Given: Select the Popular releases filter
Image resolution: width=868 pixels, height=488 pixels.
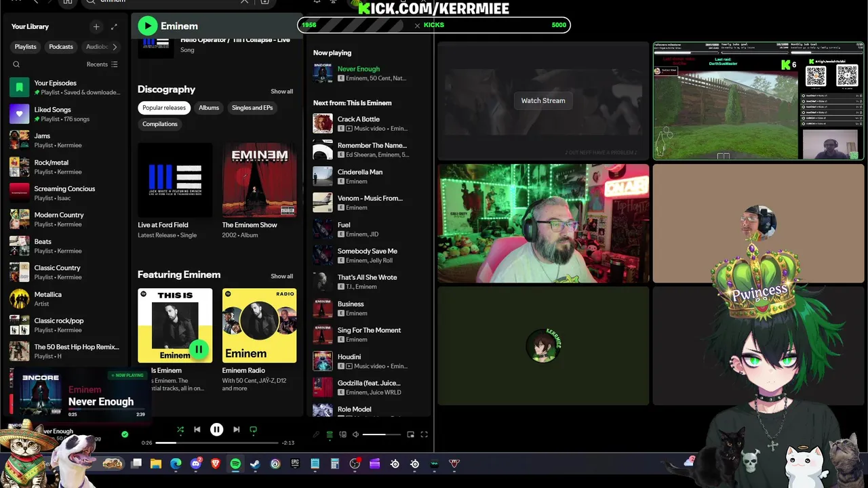Looking at the screenshot, I should click(164, 108).
